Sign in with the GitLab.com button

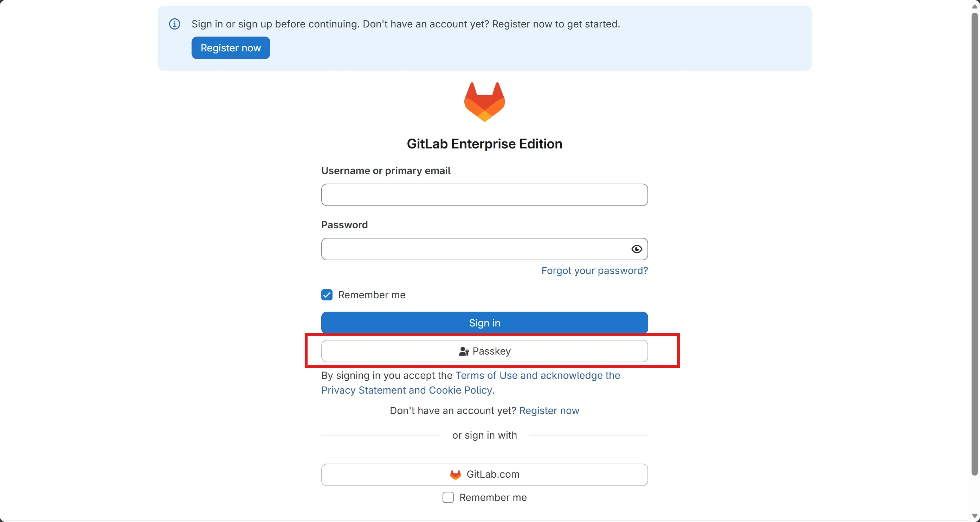point(484,475)
